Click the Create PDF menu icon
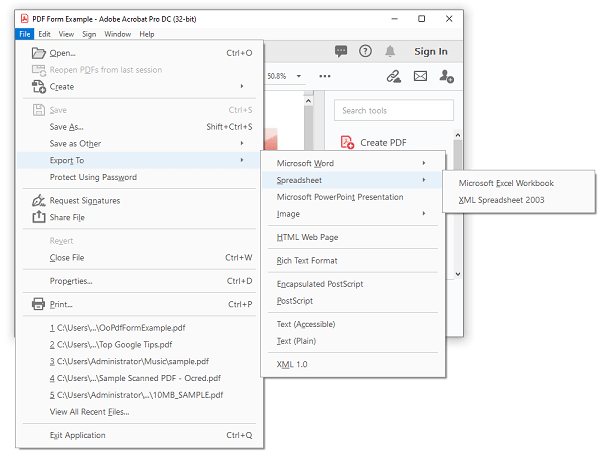The height and width of the screenshot is (453, 600). tap(39, 86)
